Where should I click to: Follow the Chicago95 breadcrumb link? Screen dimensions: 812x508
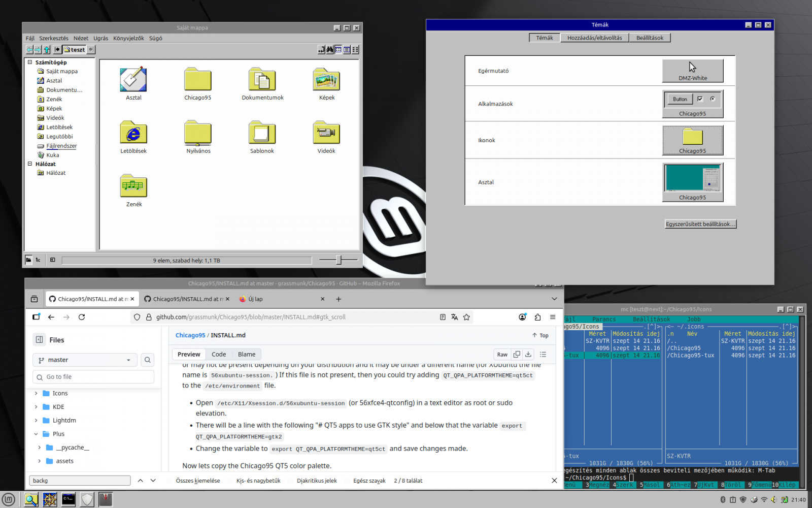tap(190, 335)
